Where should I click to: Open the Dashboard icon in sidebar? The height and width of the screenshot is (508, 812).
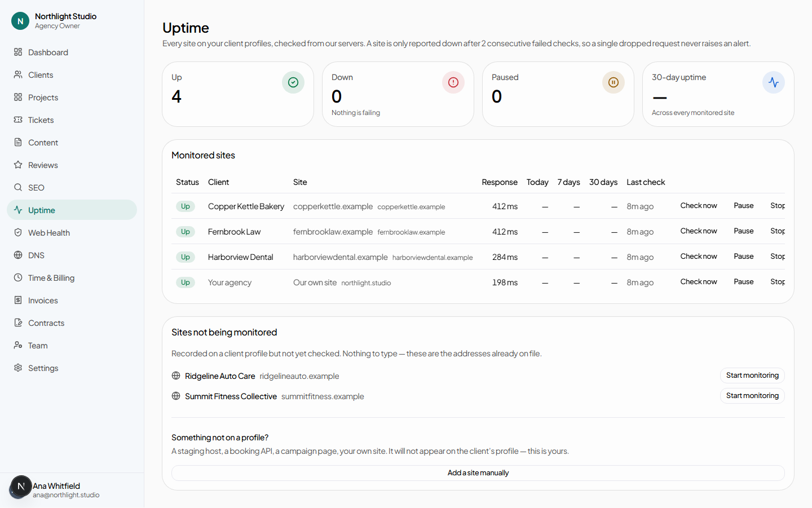tap(18, 52)
